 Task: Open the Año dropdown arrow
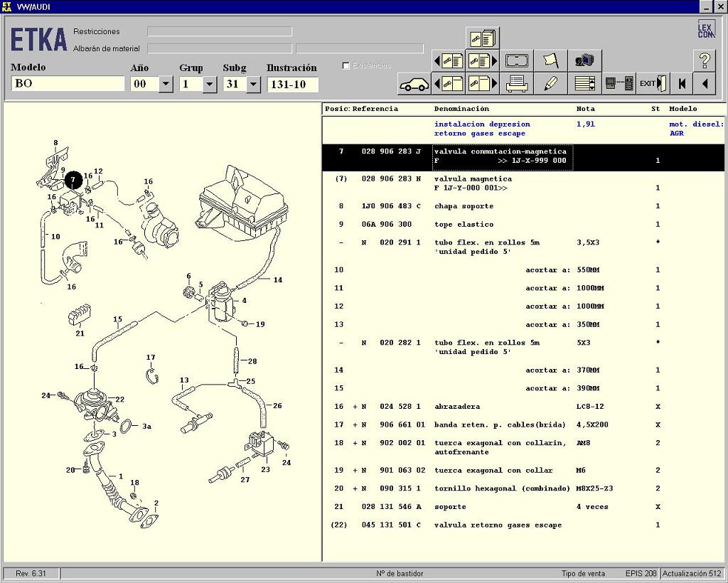pyautogui.click(x=166, y=85)
